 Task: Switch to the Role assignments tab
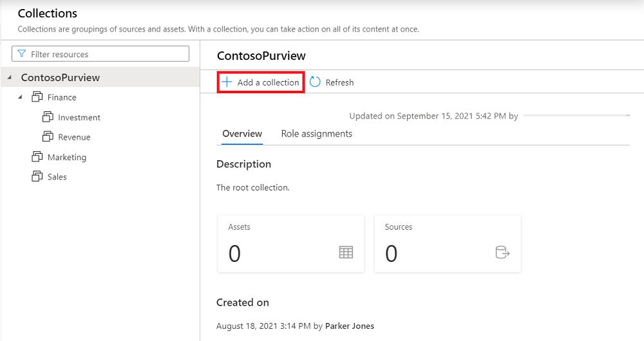[316, 134]
